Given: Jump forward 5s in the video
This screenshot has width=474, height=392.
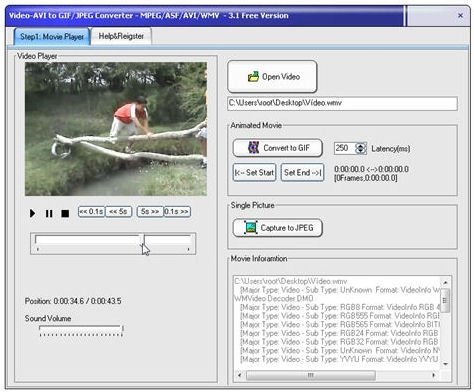Looking at the screenshot, I should point(150,212).
